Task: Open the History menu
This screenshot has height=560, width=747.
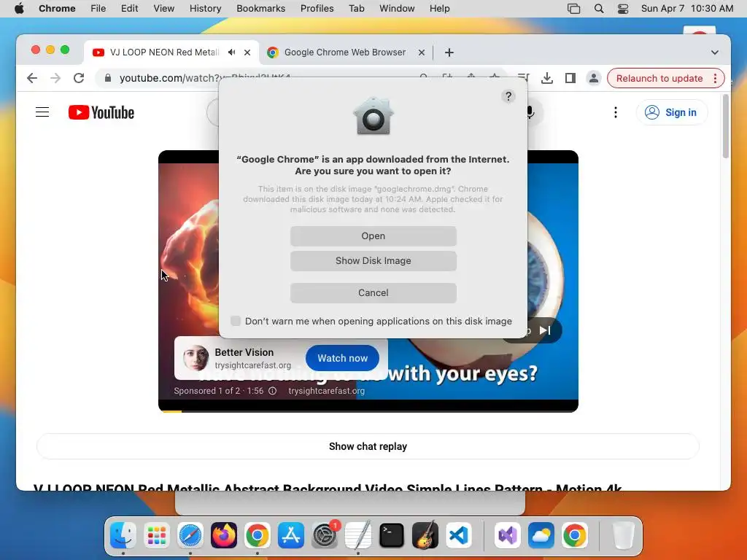Action: click(x=205, y=9)
